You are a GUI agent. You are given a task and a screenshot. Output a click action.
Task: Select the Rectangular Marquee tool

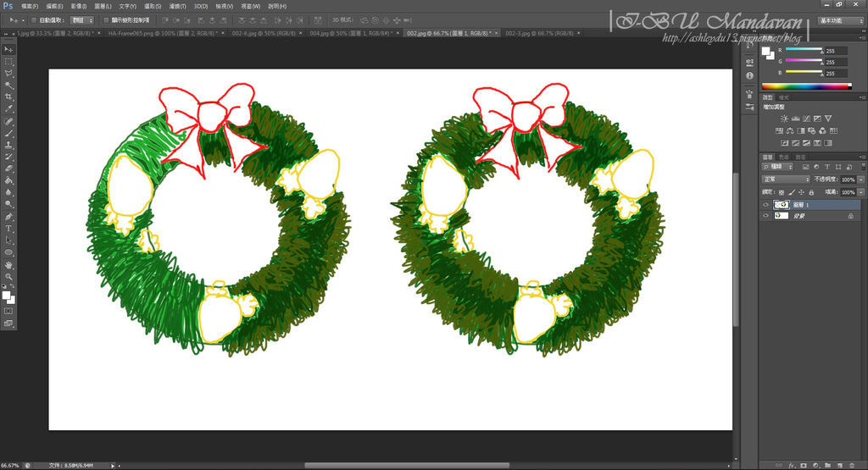pyautogui.click(x=9, y=62)
